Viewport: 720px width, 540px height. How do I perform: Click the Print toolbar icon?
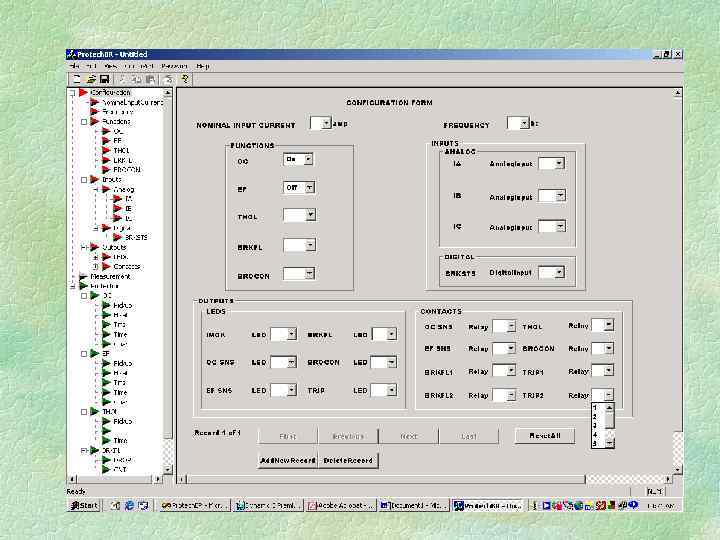tap(169, 79)
